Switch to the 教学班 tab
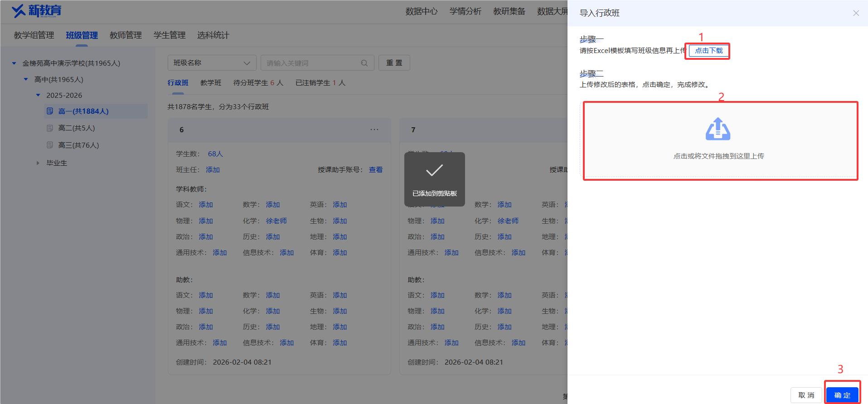The height and width of the screenshot is (404, 868). (x=211, y=83)
